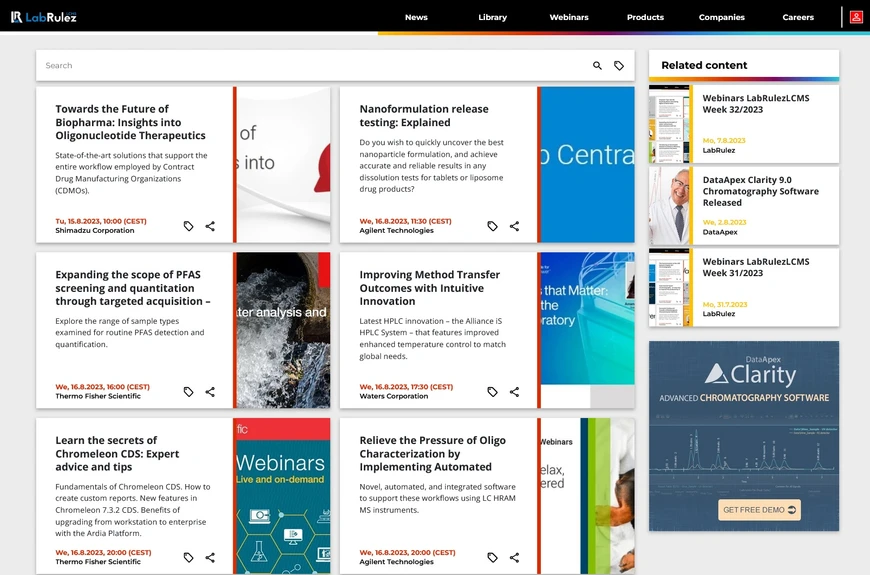Click the date Tu, 15.8.2023, 10:00 (CEST)
Screen dimensions: 870x575
tap(101, 221)
